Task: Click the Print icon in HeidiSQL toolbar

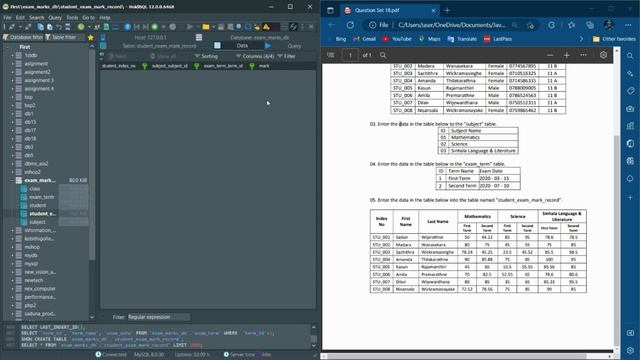Action: 68,27
